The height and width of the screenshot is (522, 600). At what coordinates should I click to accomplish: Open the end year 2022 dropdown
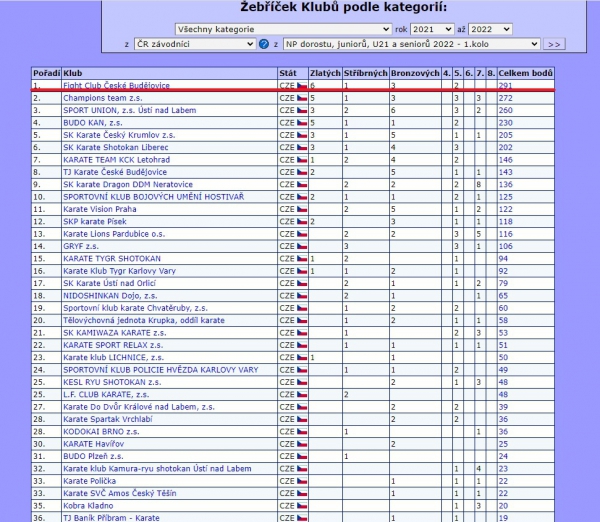pyautogui.click(x=490, y=29)
